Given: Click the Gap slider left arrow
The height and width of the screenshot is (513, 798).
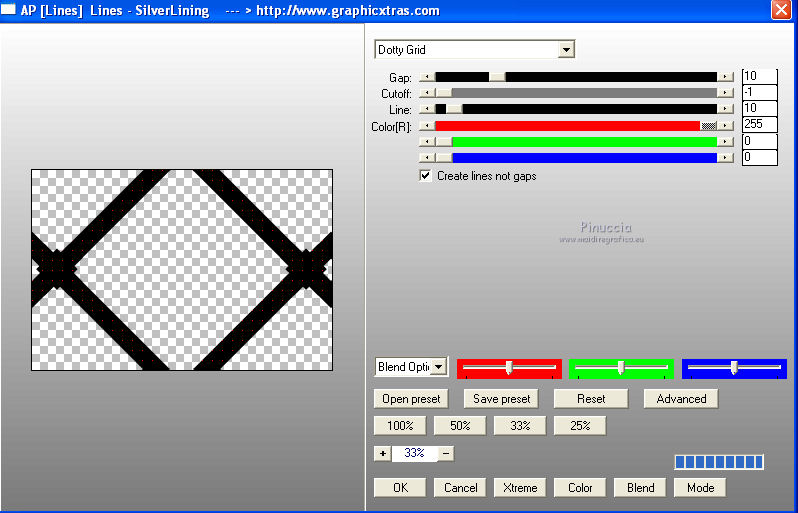Looking at the screenshot, I should click(x=427, y=77).
